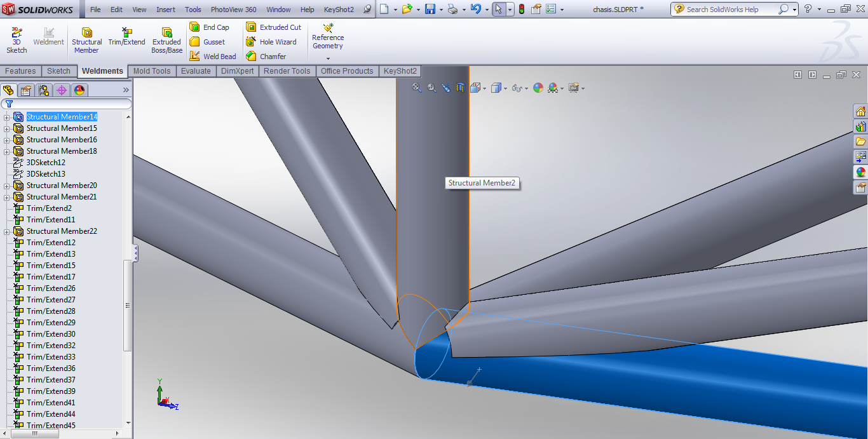Screen dimensions: 868x439
Task: Open Display Style dropdown arrow
Action: [506, 88]
